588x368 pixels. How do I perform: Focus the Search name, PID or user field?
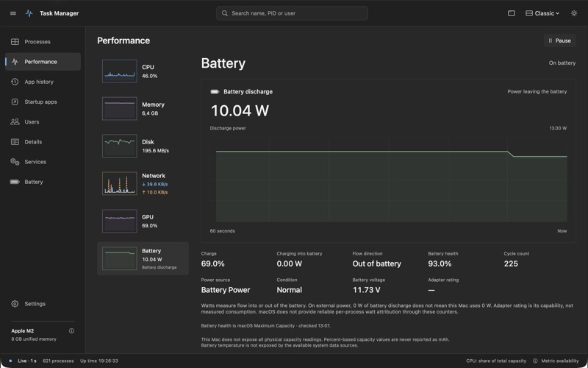tap(292, 13)
